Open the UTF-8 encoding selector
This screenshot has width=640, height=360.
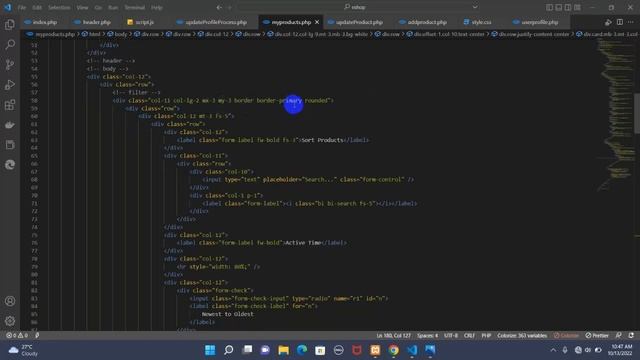[x=451, y=336]
